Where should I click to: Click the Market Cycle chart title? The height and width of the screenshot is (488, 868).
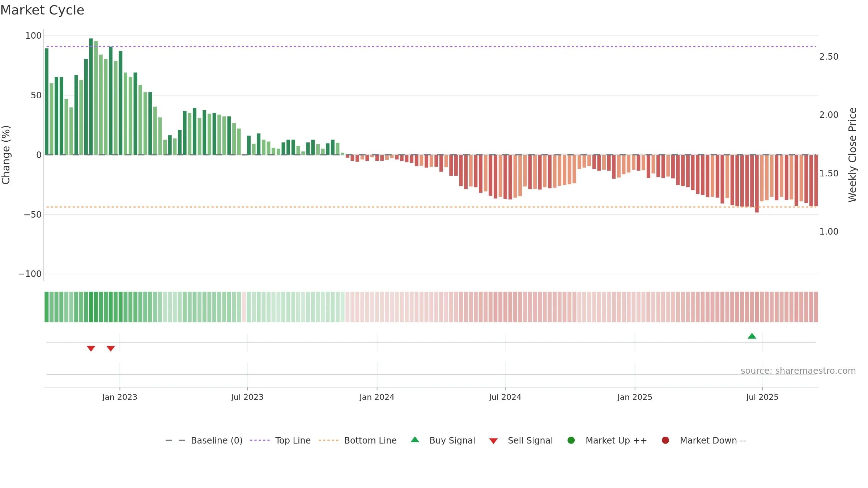42,10
